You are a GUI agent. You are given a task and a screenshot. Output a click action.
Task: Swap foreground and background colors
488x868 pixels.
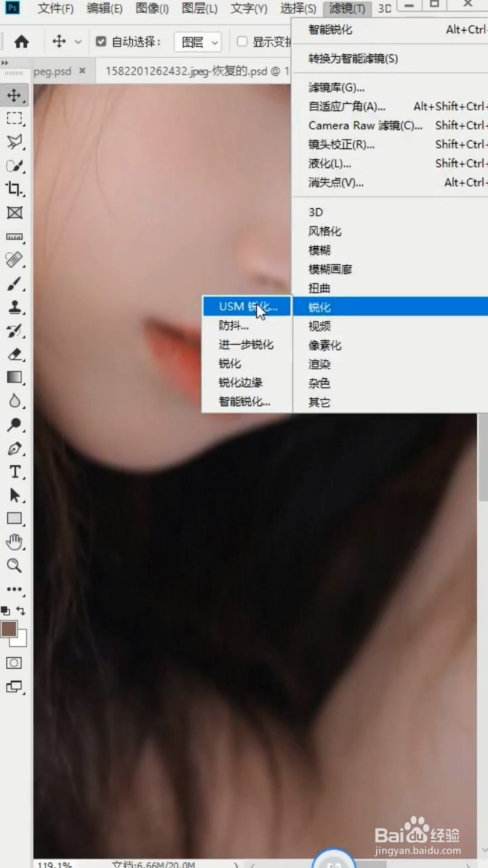[22, 611]
